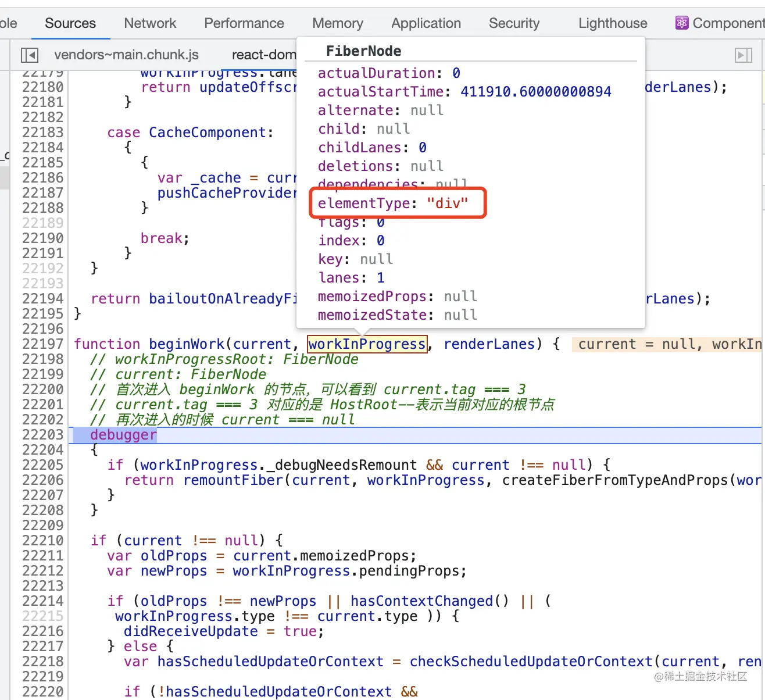
Task: Open the Performance tab
Action: tap(244, 23)
